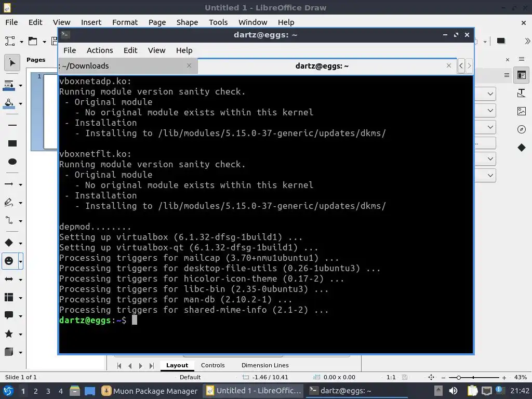Select the Ellipse tool

[x=12, y=162]
